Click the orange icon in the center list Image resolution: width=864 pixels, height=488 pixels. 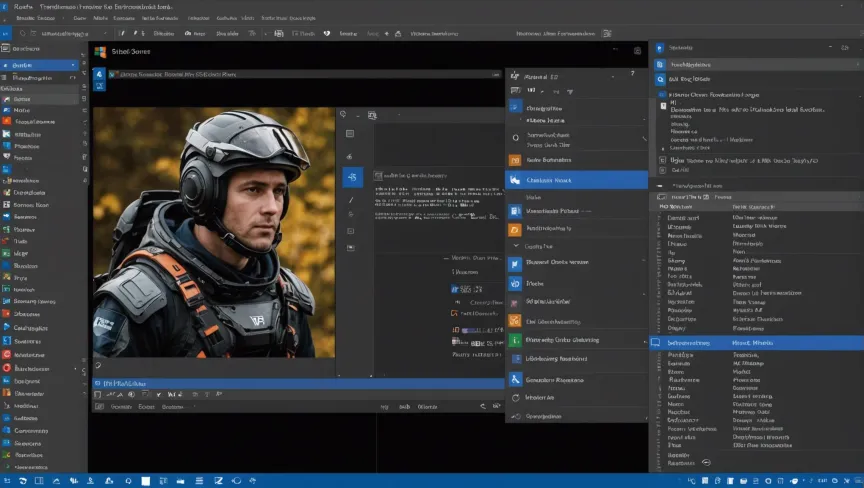point(515,159)
